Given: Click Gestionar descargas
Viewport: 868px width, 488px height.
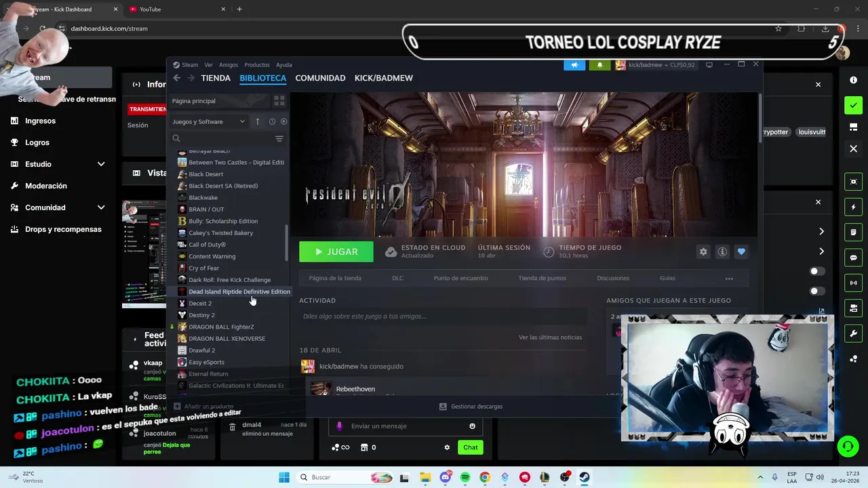Looking at the screenshot, I should click(x=471, y=407).
